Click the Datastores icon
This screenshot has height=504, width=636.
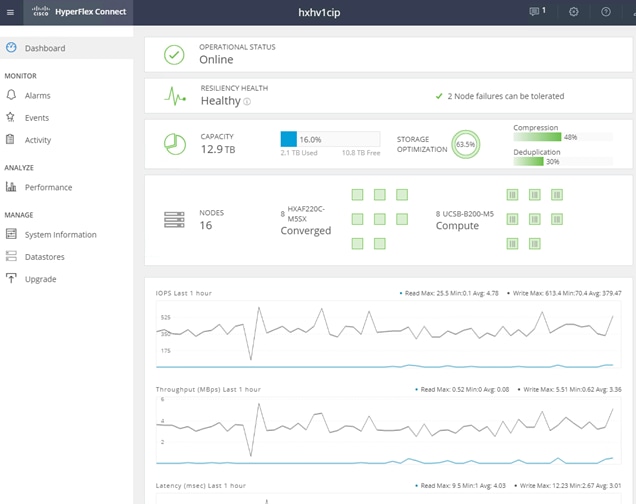11,256
